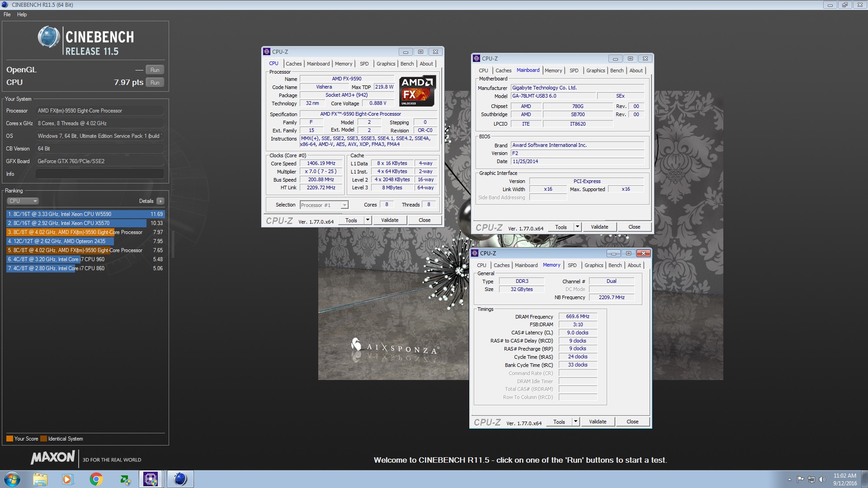Click Close button in CPU-Z Mainboard window

click(634, 227)
